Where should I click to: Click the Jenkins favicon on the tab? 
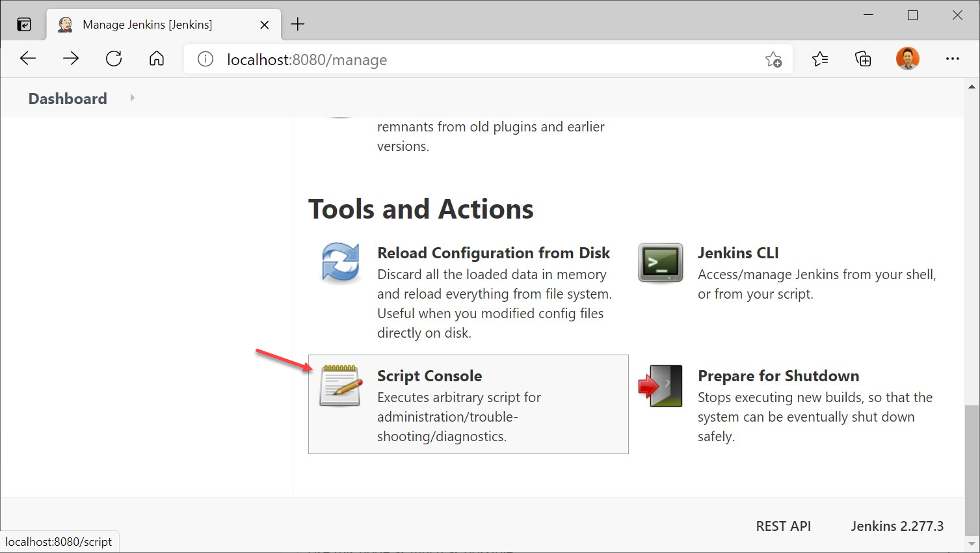pos(65,25)
